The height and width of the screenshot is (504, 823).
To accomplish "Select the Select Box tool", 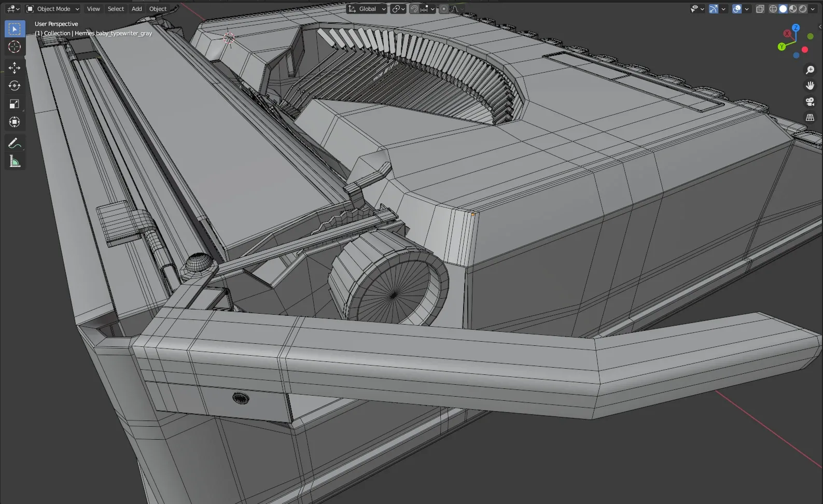I will (x=15, y=29).
